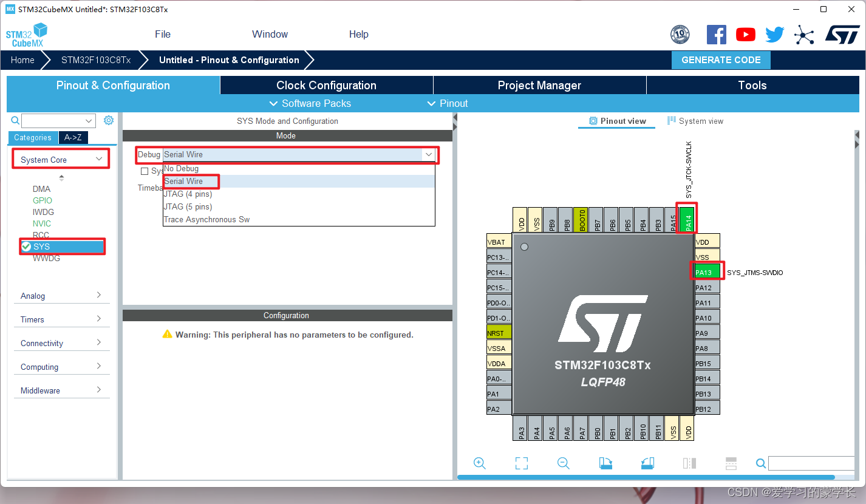
Task: Open the File menu
Action: [x=163, y=34]
